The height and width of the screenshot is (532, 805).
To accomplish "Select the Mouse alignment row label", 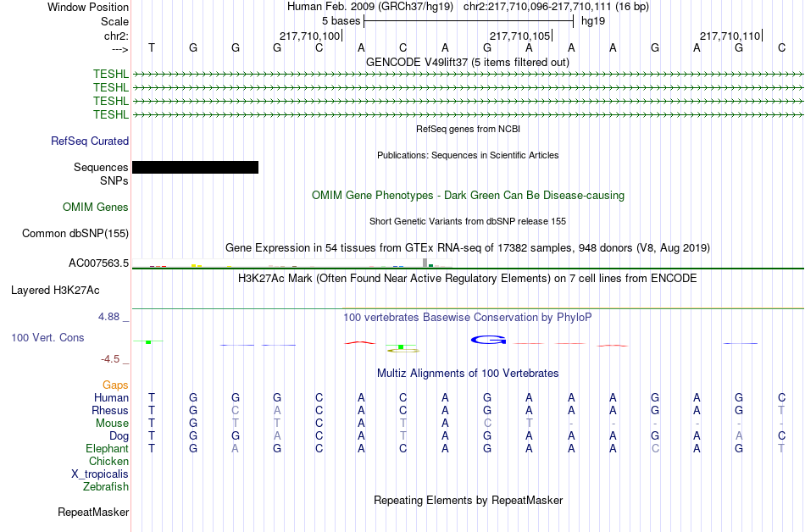I will 112,423.
